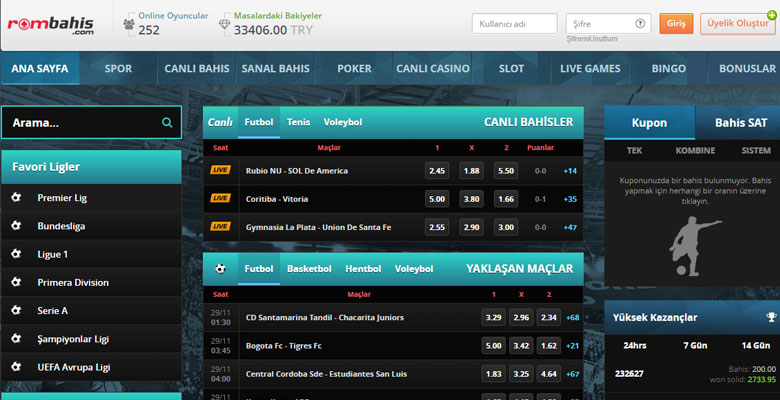The height and width of the screenshot is (400, 780).
Task: Choose TEK coupon type
Action: 634,150
